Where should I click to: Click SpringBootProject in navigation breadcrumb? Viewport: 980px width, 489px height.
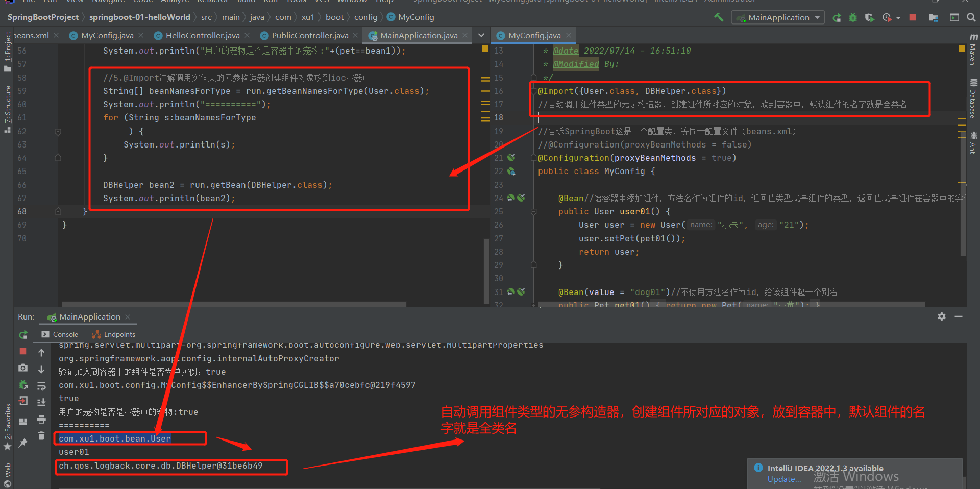point(43,17)
